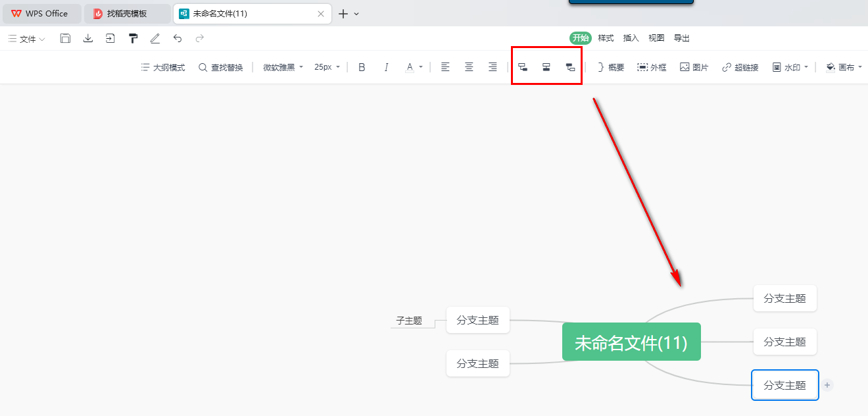Switch to the WPS Office home tab
Screen dimensions: 868x416
42,13
